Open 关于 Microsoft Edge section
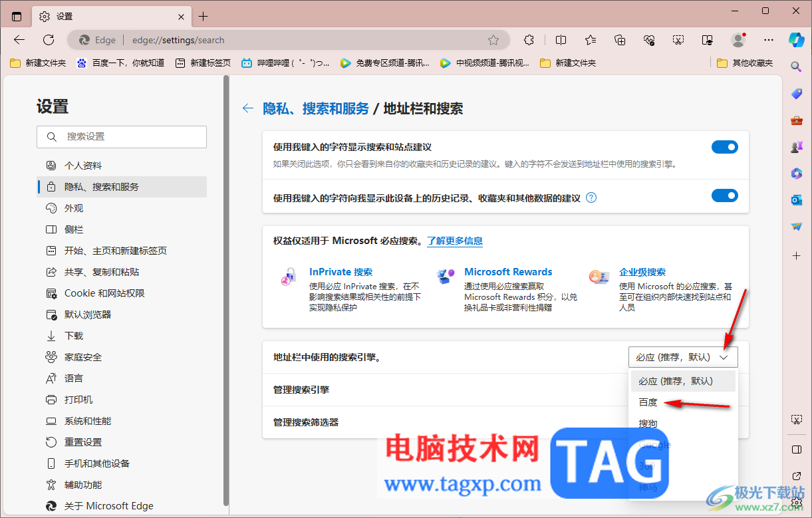This screenshot has height=518, width=812. pos(122,506)
